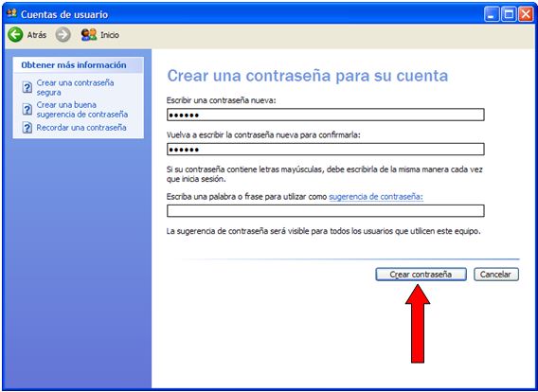Click the Crear contraseña button
Image resolution: width=538 pixels, height=392 pixels.
pyautogui.click(x=421, y=275)
